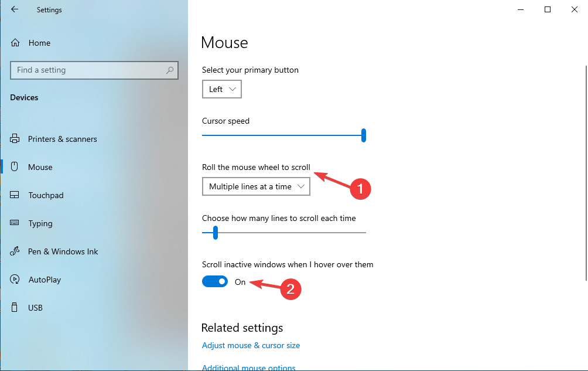Click the Select your primary button label
The width and height of the screenshot is (588, 371).
tap(250, 70)
